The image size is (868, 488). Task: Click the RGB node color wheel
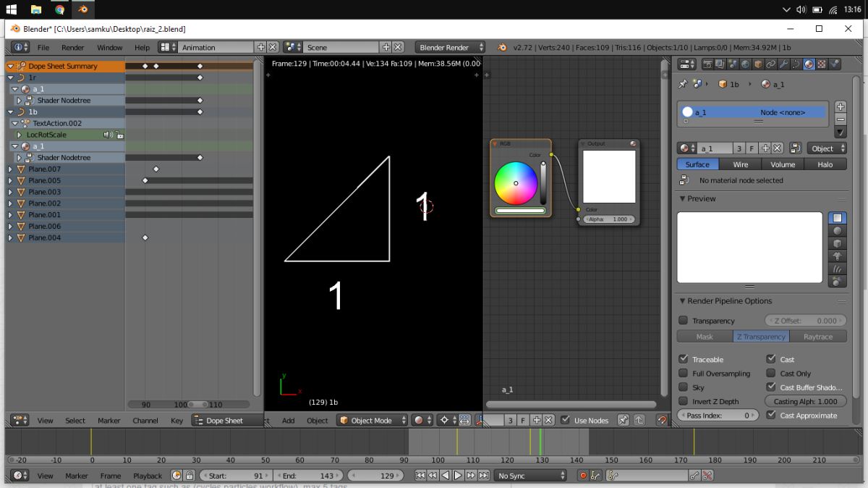516,183
